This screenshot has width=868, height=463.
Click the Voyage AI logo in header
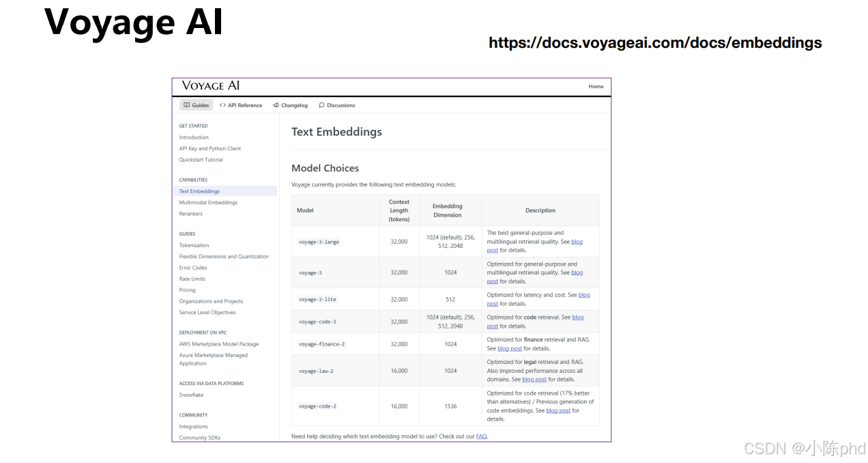pyautogui.click(x=211, y=86)
